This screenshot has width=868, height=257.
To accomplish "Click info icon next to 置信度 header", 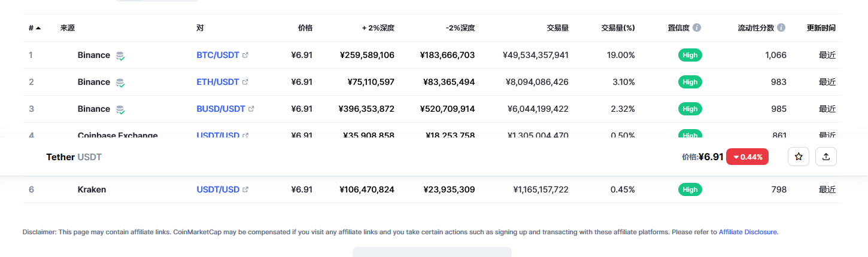I will tap(697, 27).
